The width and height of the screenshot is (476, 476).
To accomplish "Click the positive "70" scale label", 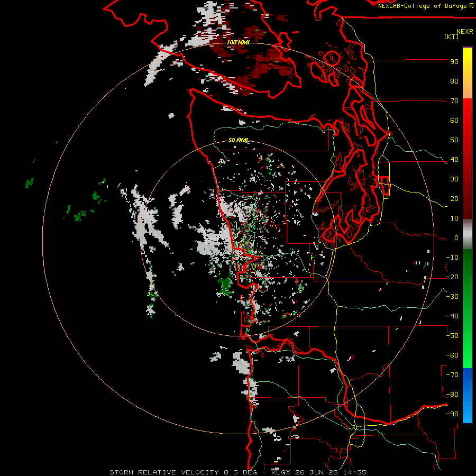I will point(454,101).
